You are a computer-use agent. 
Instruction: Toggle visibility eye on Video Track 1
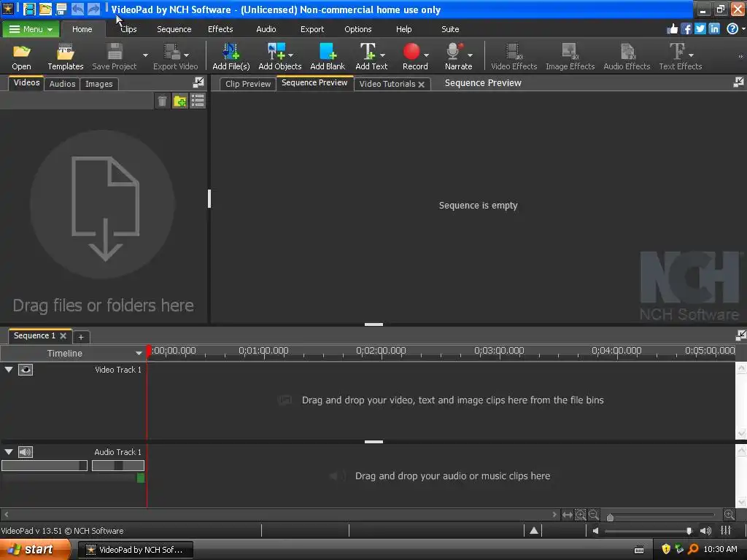(26, 370)
